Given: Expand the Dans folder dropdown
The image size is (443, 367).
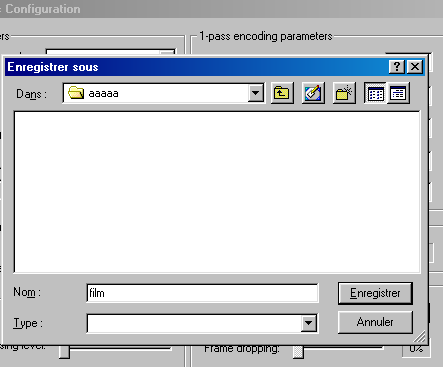Looking at the screenshot, I should 256,93.
